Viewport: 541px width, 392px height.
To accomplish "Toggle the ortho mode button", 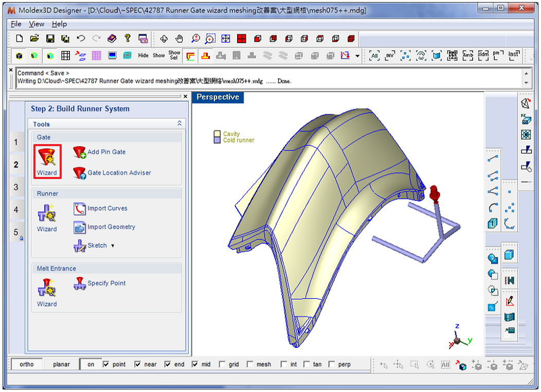I will click(x=27, y=364).
